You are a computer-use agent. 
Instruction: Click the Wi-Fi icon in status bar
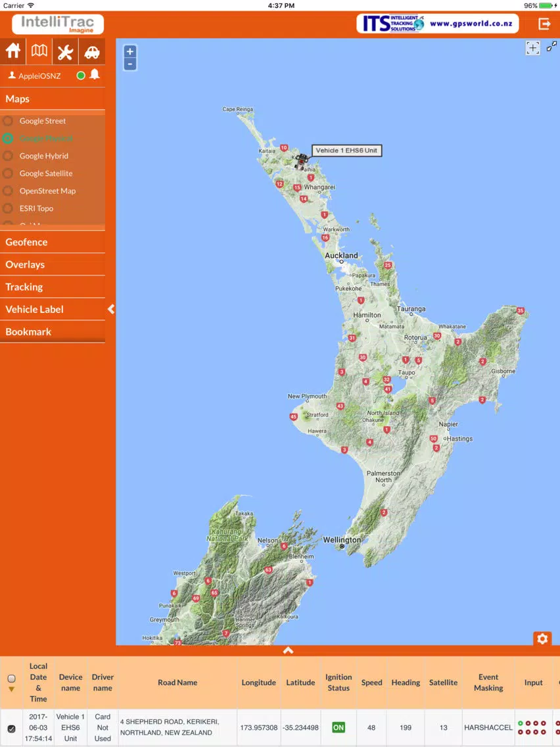coord(31,5)
